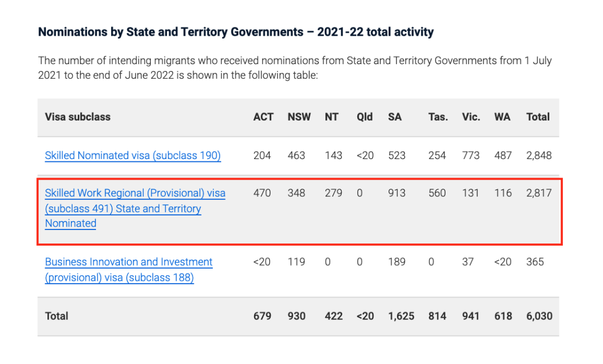
Task: Open the Skilled Nominated visa subclass 190 link
Action: click(x=133, y=156)
